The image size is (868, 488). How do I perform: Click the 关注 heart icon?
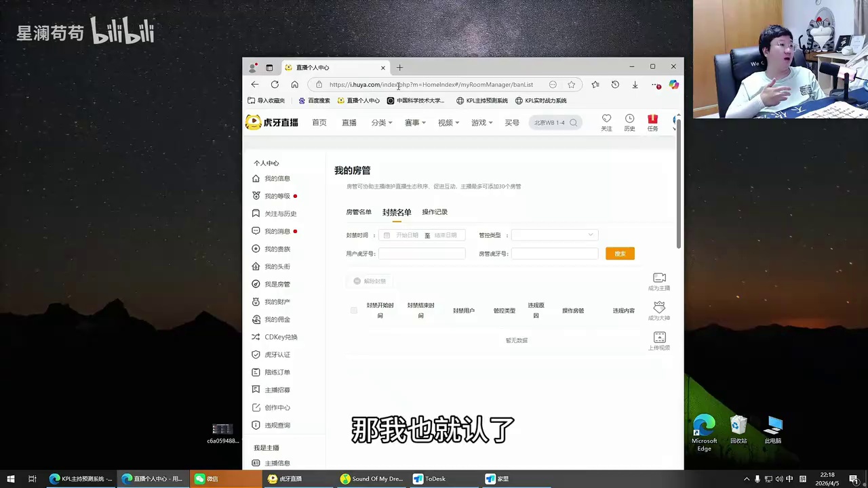coord(606,119)
